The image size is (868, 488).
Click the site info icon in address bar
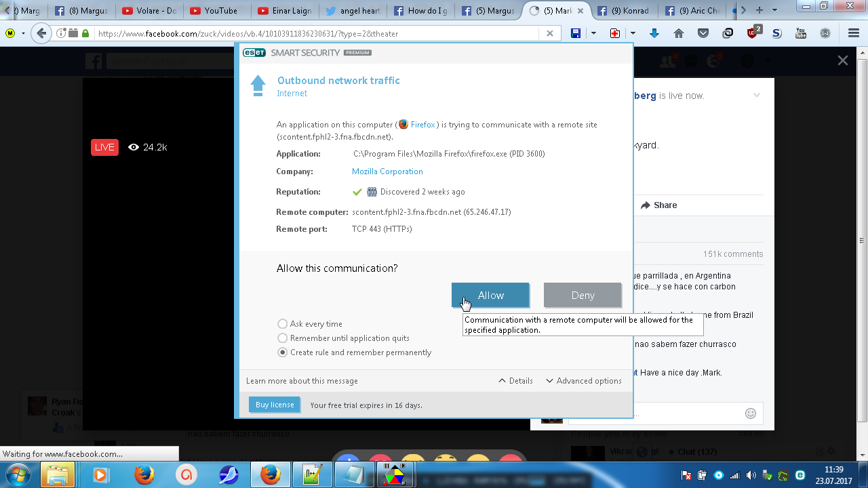point(62,33)
